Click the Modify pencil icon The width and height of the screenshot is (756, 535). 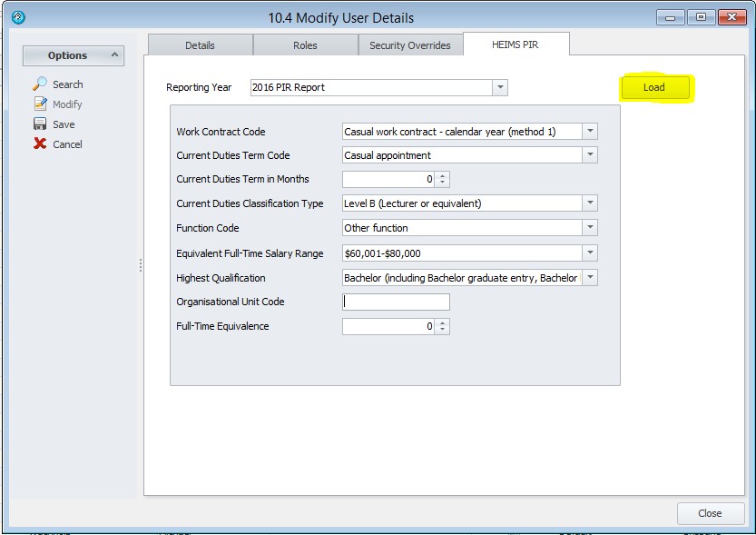coord(40,104)
